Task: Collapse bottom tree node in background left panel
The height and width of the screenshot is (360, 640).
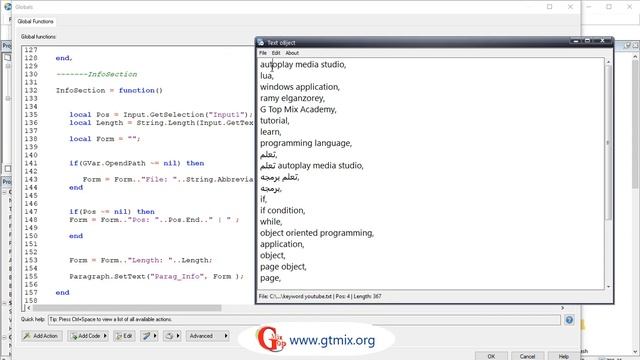Action: 5,337
